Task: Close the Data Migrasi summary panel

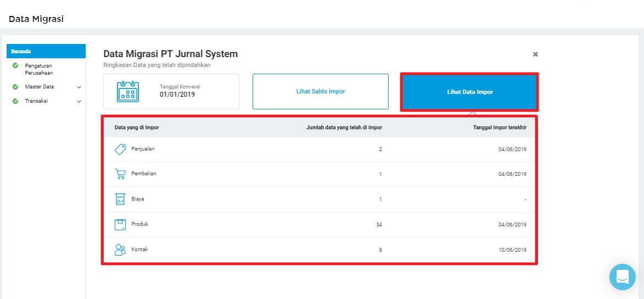Action: 535,54
